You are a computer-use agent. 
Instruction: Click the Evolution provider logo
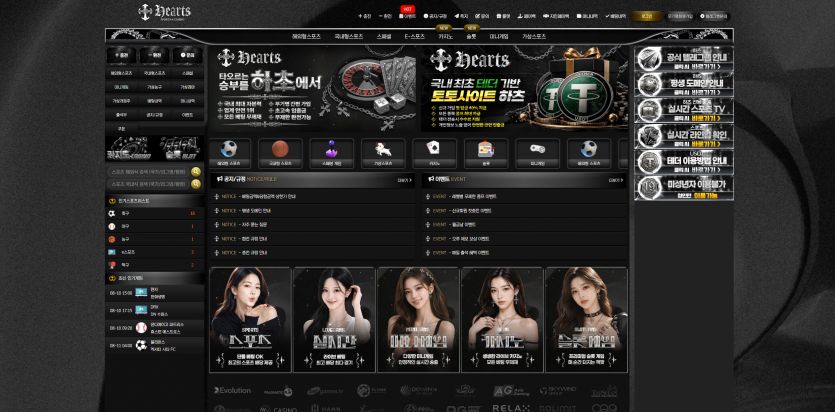point(232,390)
